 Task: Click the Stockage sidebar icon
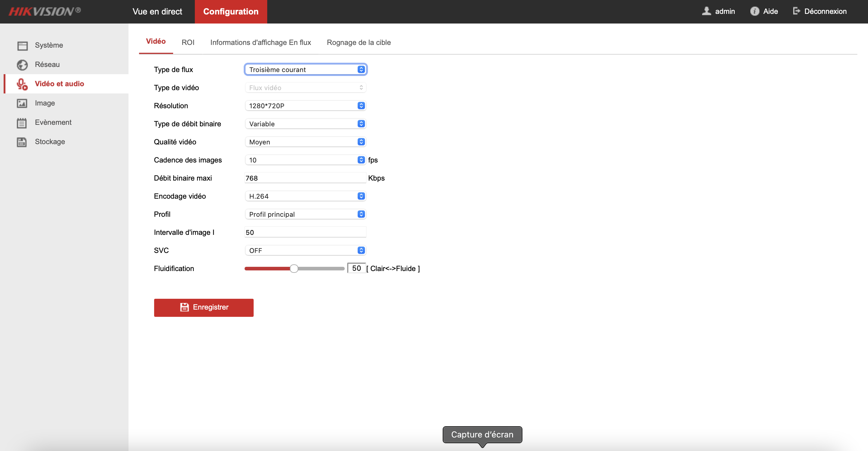coord(22,141)
